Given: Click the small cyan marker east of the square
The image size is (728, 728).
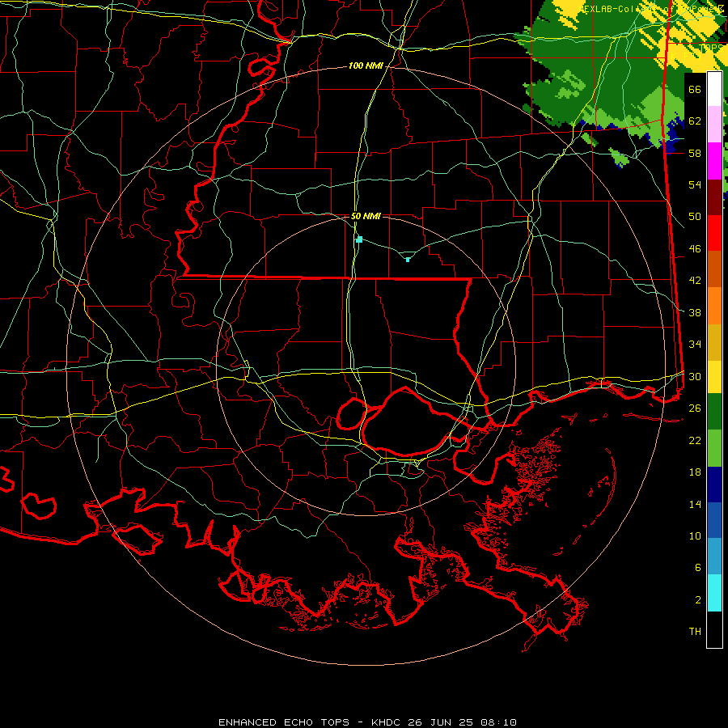Looking at the screenshot, I should pyautogui.click(x=408, y=260).
